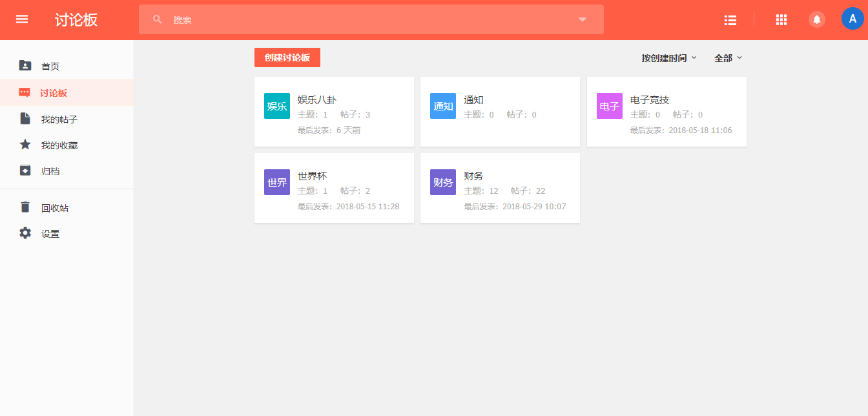The width and height of the screenshot is (868, 416).
Task: Open 我的收藏 in sidebar
Action: (59, 145)
